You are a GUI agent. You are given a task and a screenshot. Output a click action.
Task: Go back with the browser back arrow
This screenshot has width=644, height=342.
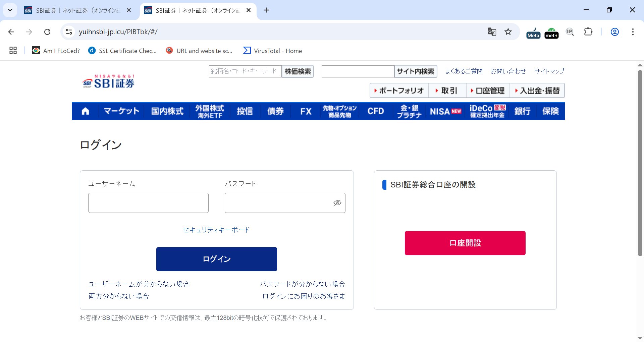[11, 32]
